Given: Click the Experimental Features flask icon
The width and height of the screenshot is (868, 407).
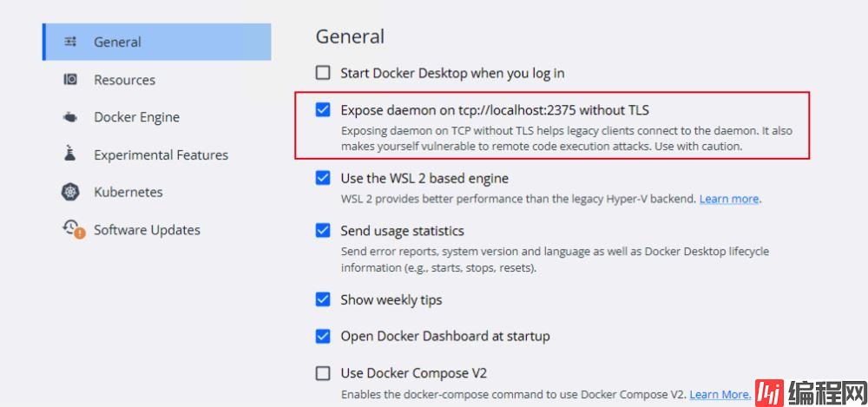Looking at the screenshot, I should [x=71, y=154].
